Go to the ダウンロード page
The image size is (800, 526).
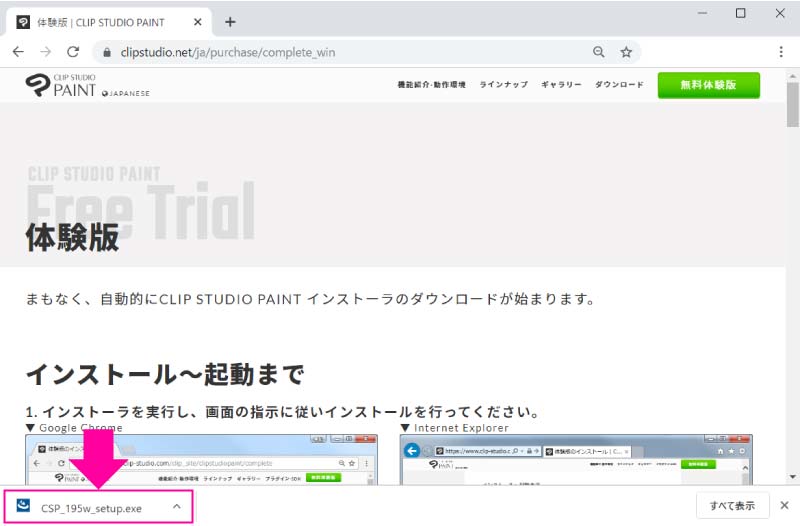click(x=619, y=86)
